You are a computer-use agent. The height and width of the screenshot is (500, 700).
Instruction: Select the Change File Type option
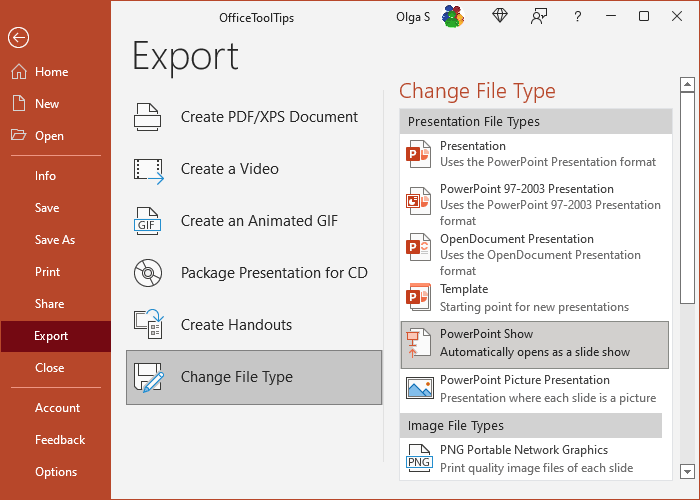pyautogui.click(x=254, y=377)
